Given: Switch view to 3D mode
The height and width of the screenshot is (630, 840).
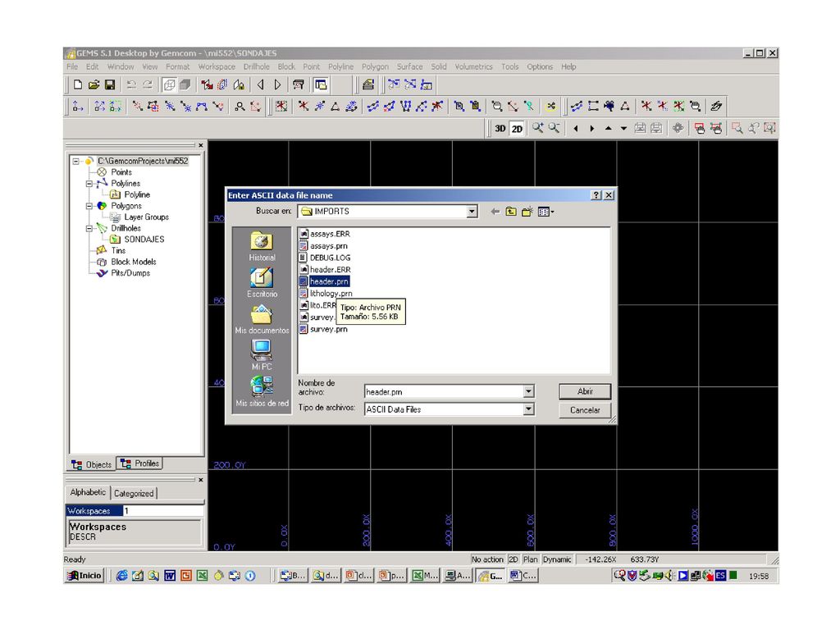Looking at the screenshot, I should (500, 129).
